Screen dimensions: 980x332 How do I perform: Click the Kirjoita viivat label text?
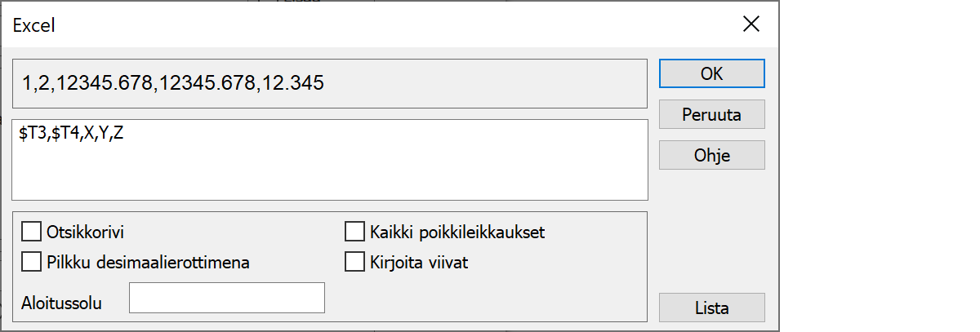[420, 263]
